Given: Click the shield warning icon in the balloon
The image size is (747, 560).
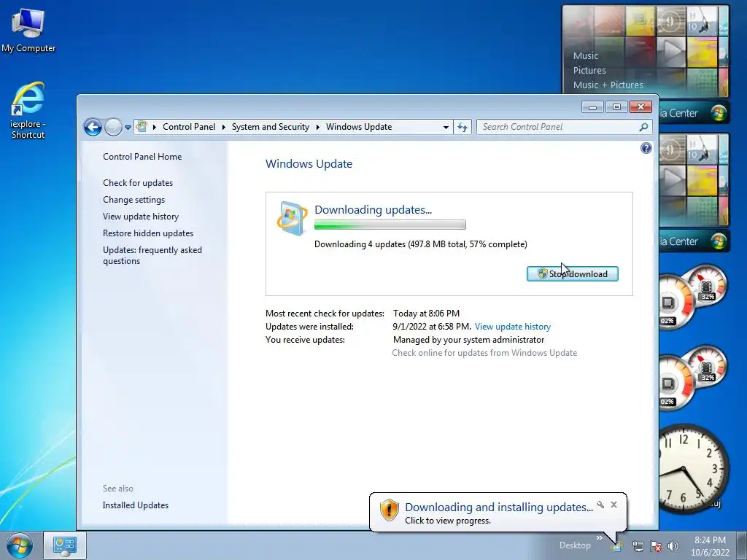Looking at the screenshot, I should [390, 510].
